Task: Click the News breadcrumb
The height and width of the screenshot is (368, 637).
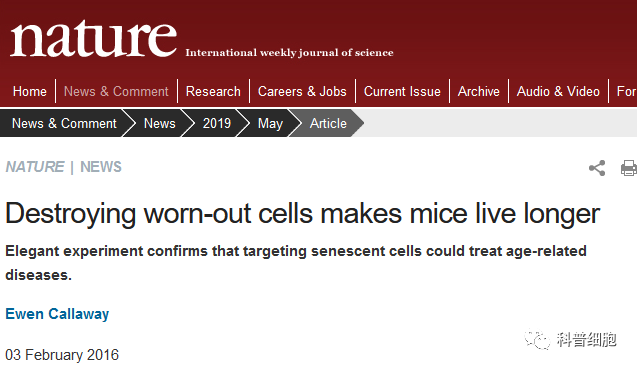Action: click(160, 123)
